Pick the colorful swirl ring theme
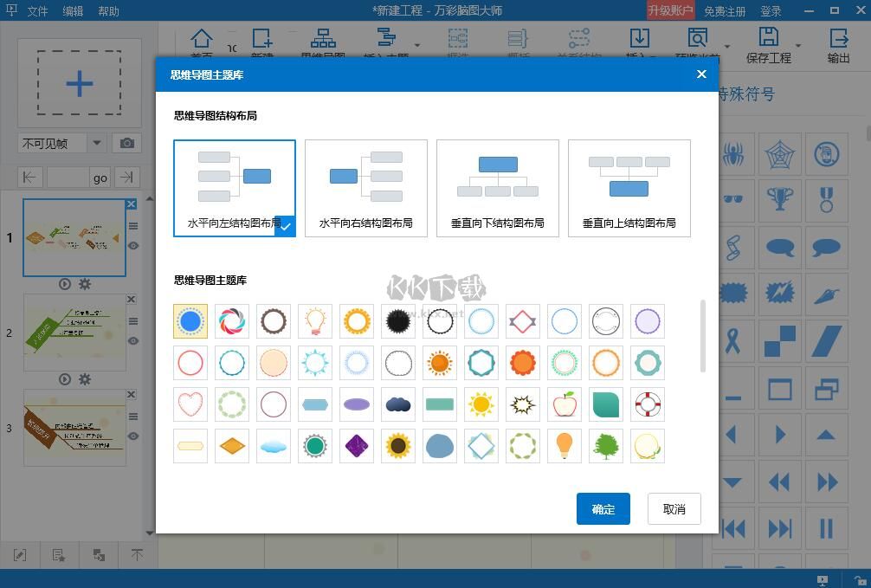The width and height of the screenshot is (871, 588). tap(232, 321)
